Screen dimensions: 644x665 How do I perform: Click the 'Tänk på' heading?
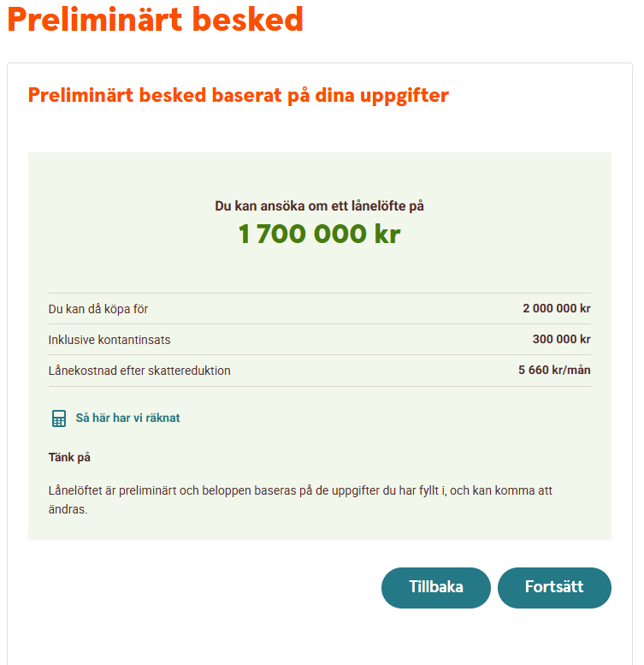69,458
